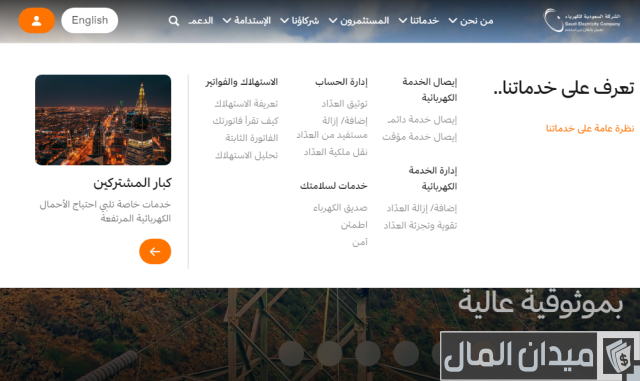Click the تعرف على خدماتنا title
The image size is (640, 381).
(564, 88)
